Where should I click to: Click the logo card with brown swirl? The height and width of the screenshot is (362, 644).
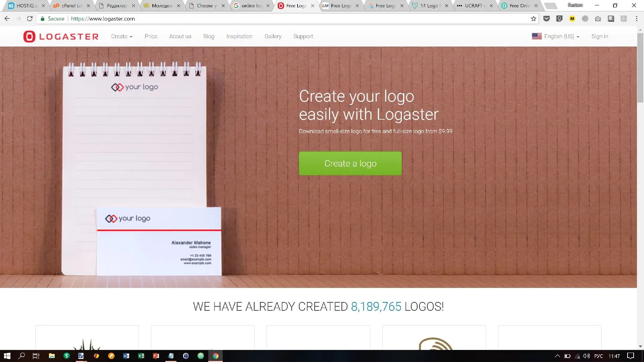(x=434, y=338)
